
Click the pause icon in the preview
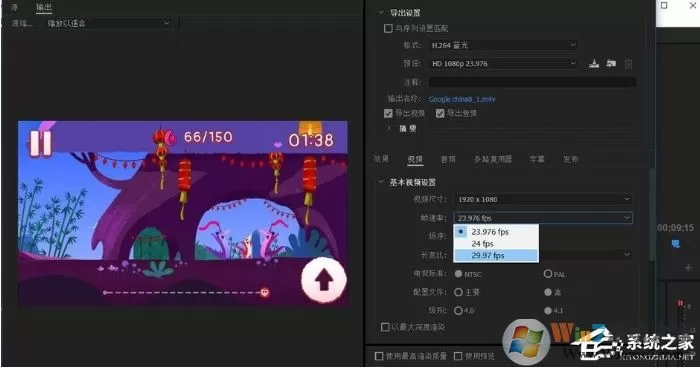(41, 142)
